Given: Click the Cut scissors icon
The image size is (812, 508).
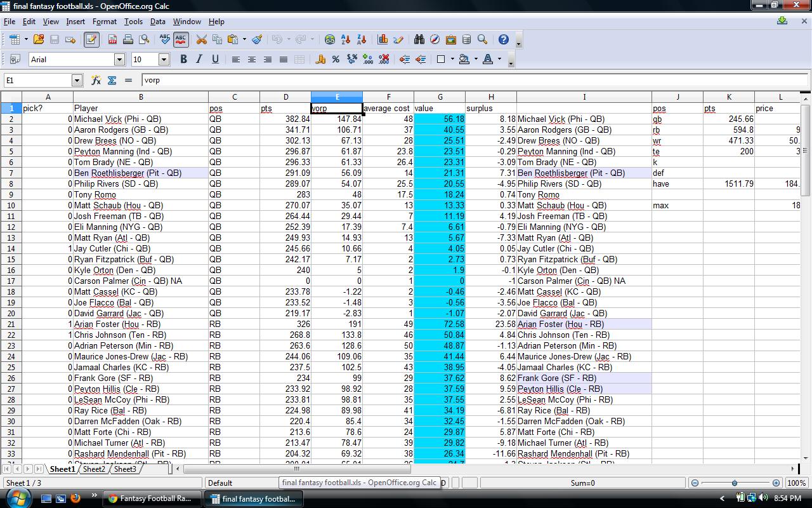Looking at the screenshot, I should coord(201,39).
